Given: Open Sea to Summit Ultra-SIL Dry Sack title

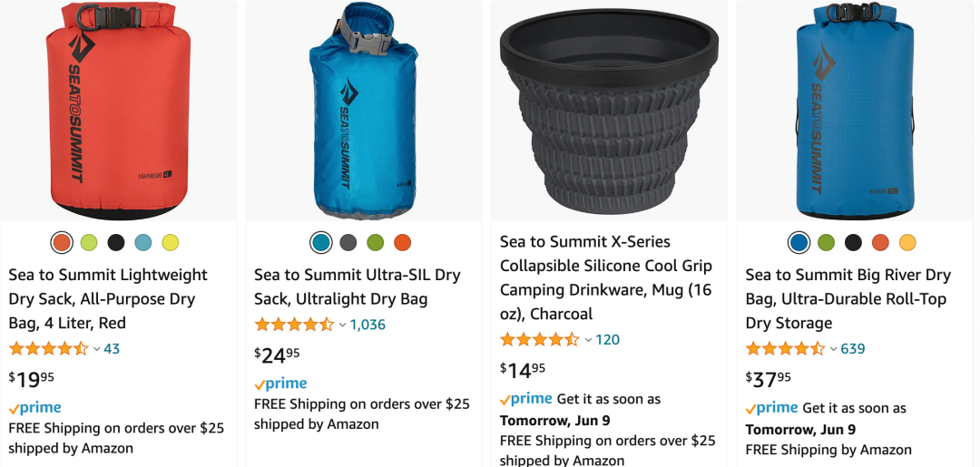Looking at the screenshot, I should [358, 287].
